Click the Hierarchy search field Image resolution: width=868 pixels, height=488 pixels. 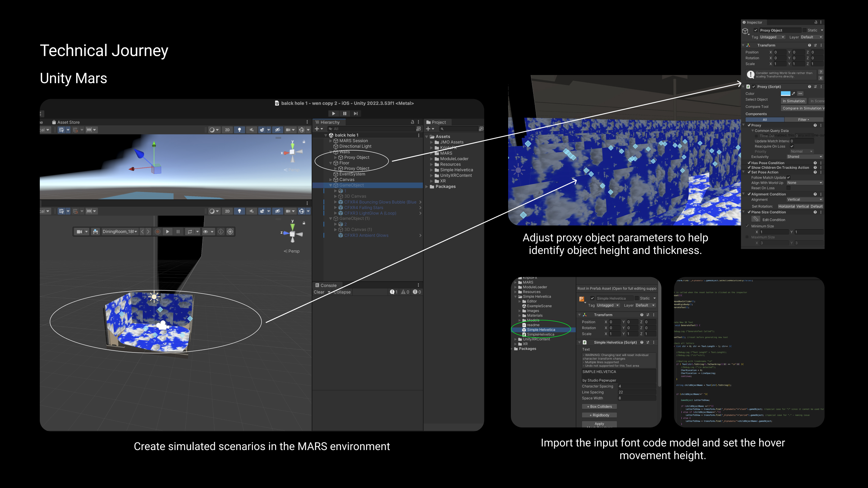[371, 129]
